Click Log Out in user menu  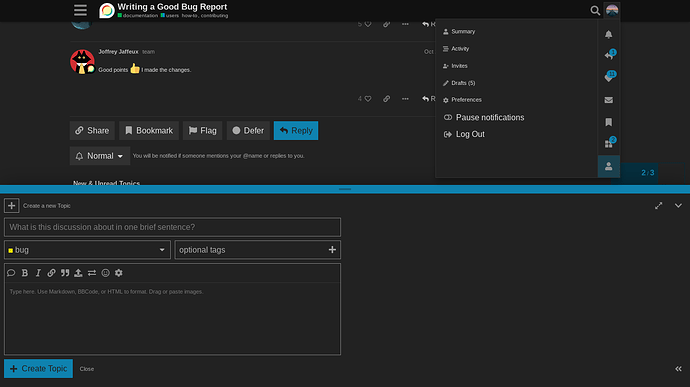coord(464,134)
